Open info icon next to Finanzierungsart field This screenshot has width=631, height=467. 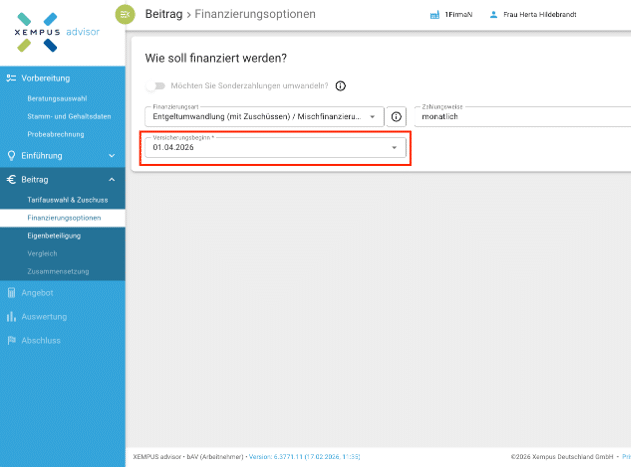(x=396, y=117)
